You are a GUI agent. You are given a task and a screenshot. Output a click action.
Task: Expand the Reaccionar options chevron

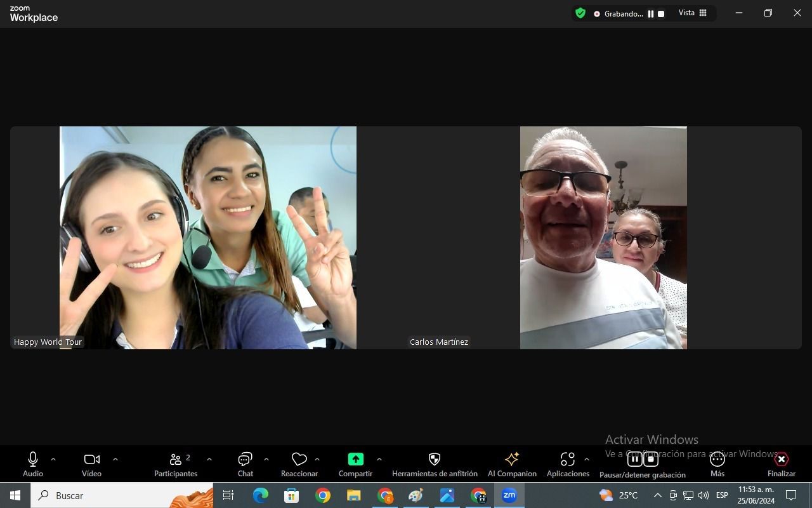click(x=317, y=459)
